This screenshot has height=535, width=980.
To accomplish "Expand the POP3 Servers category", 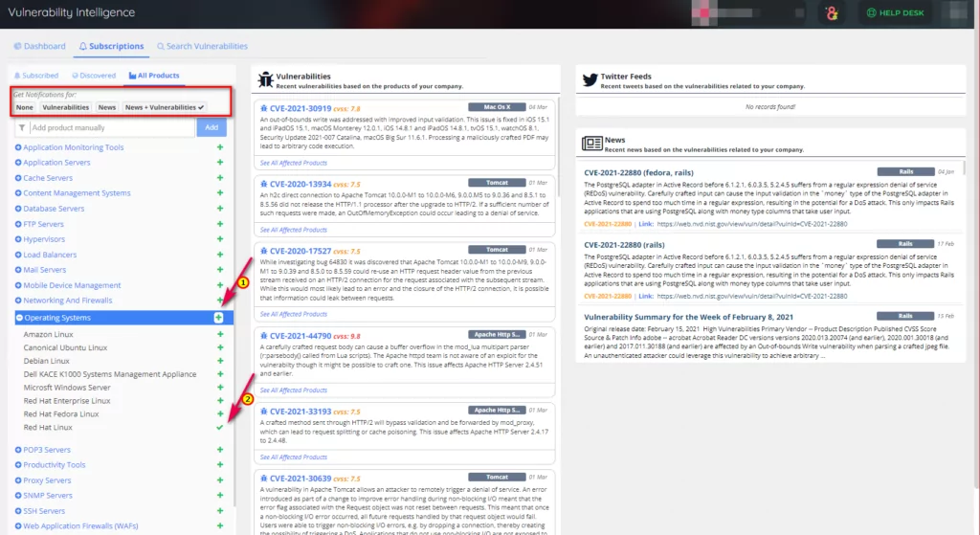I will pos(19,450).
